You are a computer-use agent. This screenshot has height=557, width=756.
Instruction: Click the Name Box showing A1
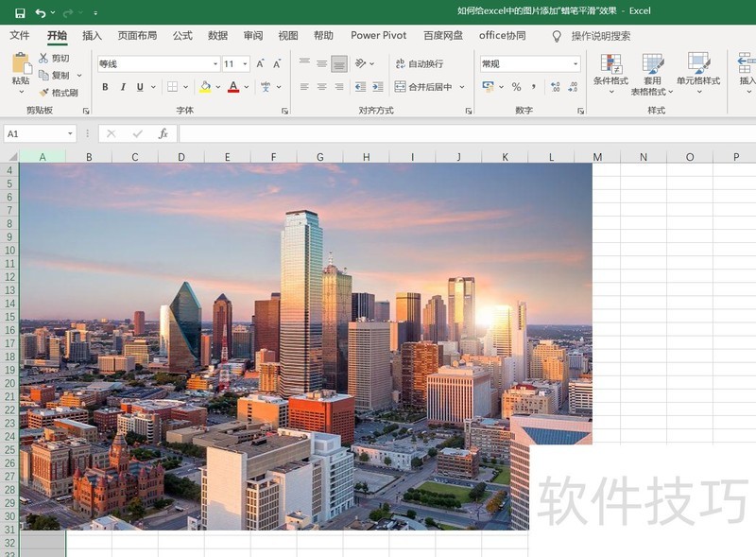[35, 133]
